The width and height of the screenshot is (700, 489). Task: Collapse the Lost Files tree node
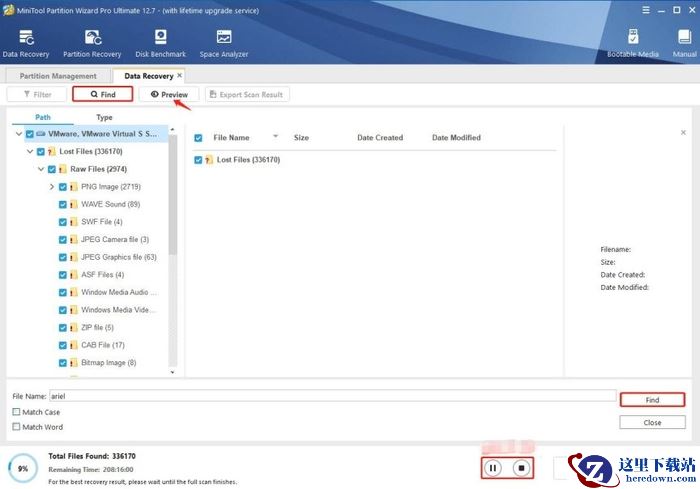click(x=30, y=151)
